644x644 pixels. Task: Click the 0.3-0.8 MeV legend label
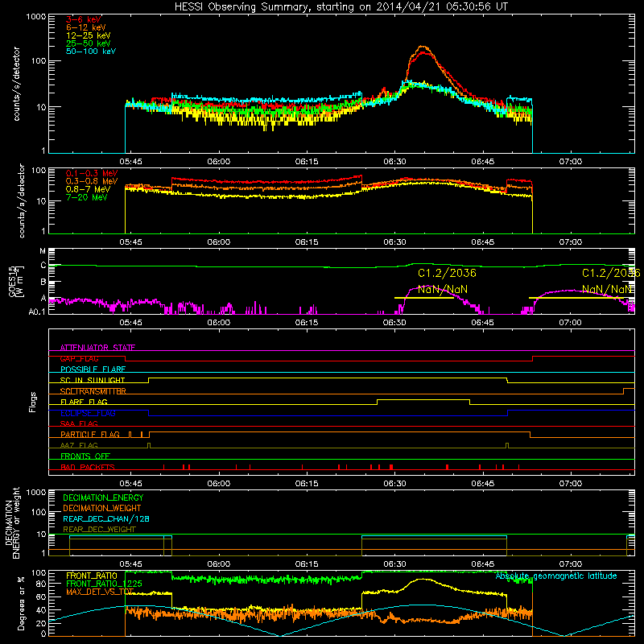click(92, 181)
